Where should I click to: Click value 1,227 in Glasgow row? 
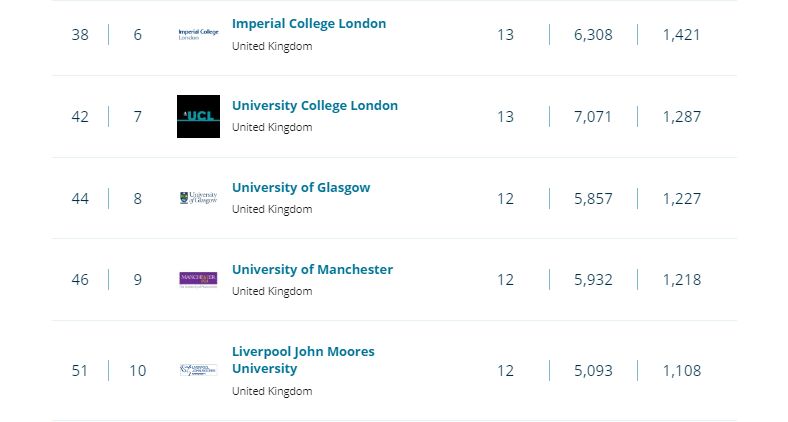681,198
